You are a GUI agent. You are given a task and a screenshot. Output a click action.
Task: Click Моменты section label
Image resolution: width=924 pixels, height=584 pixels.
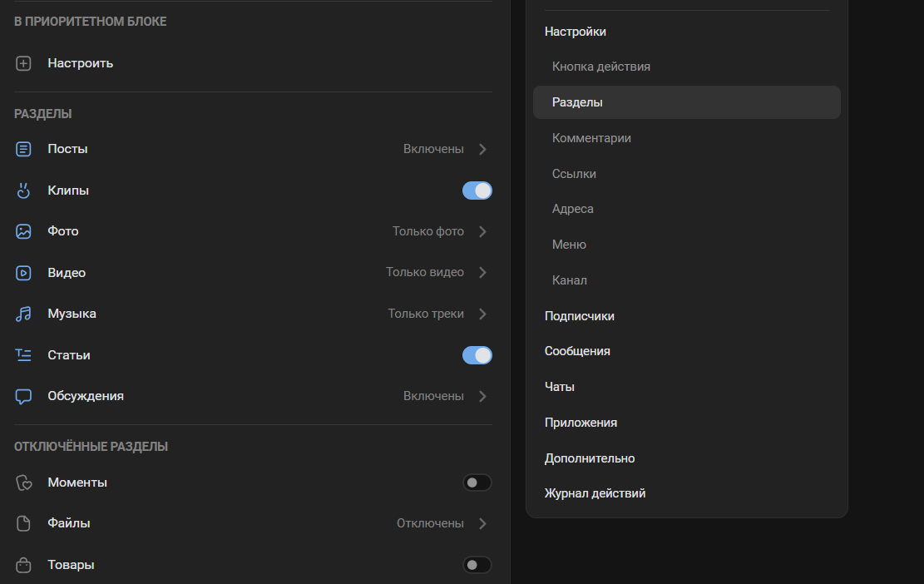77,483
